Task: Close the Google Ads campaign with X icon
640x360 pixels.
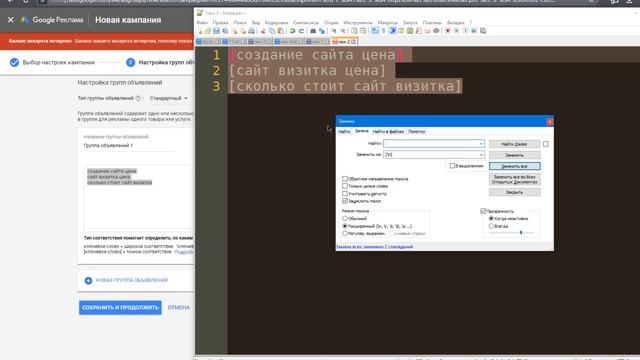Action: [x=11, y=20]
